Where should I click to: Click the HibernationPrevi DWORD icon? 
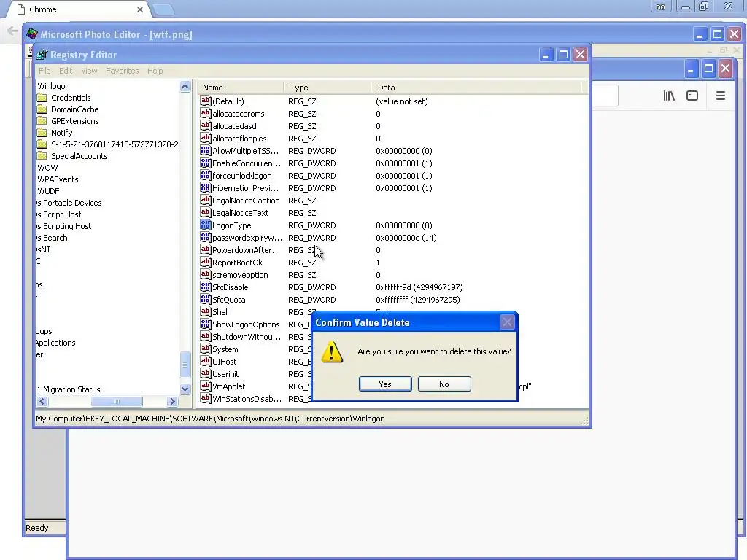[205, 187]
